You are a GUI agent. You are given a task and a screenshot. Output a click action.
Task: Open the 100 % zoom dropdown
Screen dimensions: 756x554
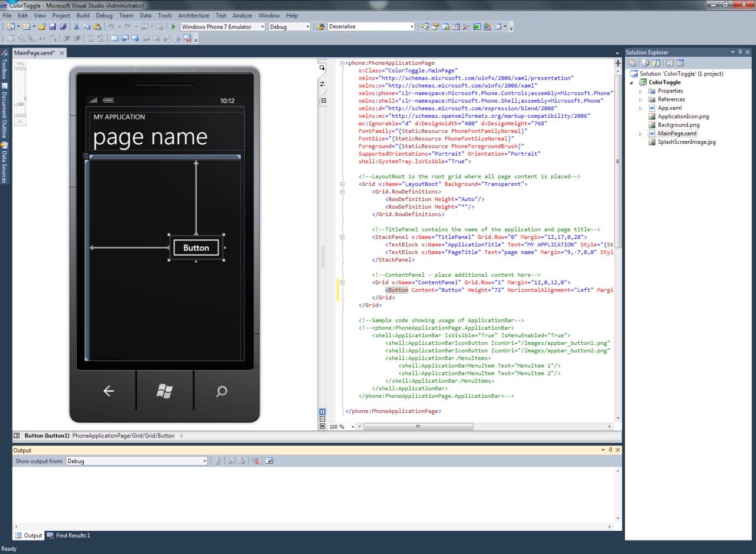(x=353, y=426)
